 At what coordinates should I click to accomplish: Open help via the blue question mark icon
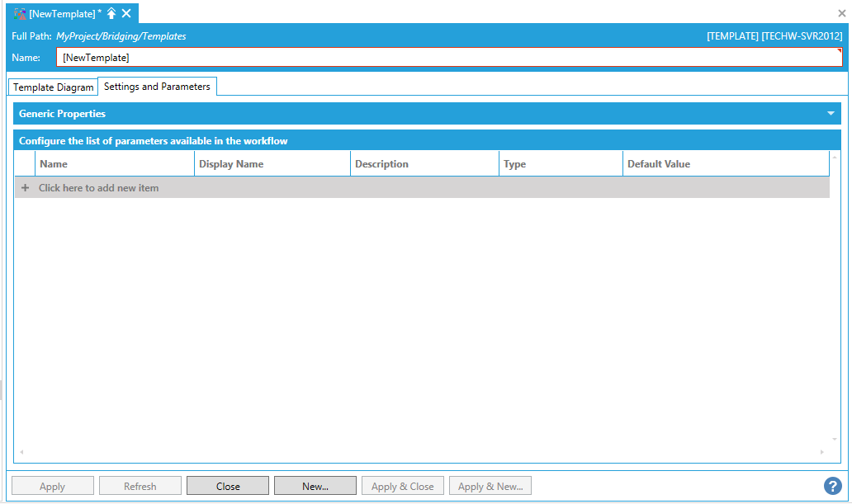(x=833, y=486)
